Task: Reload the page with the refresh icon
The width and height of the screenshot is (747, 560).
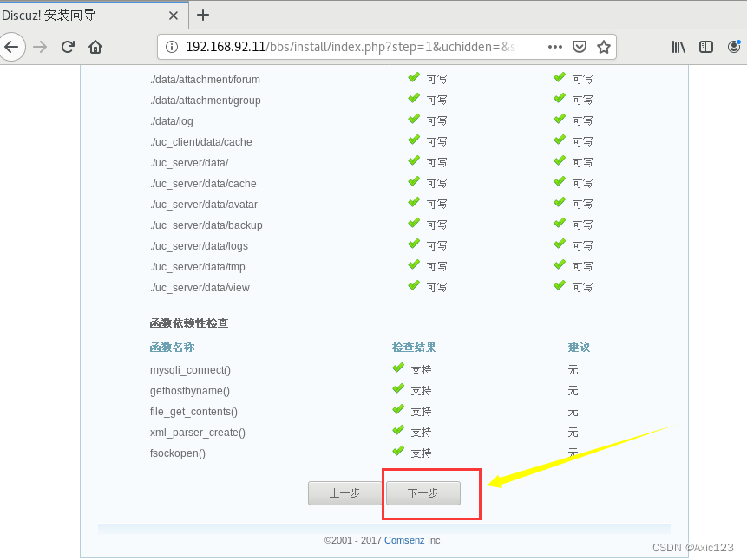Action: 68,47
